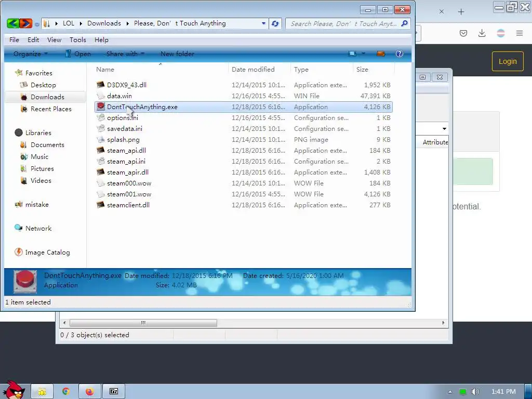Image resolution: width=532 pixels, height=399 pixels.
Task: Open Videos library
Action: point(41,180)
